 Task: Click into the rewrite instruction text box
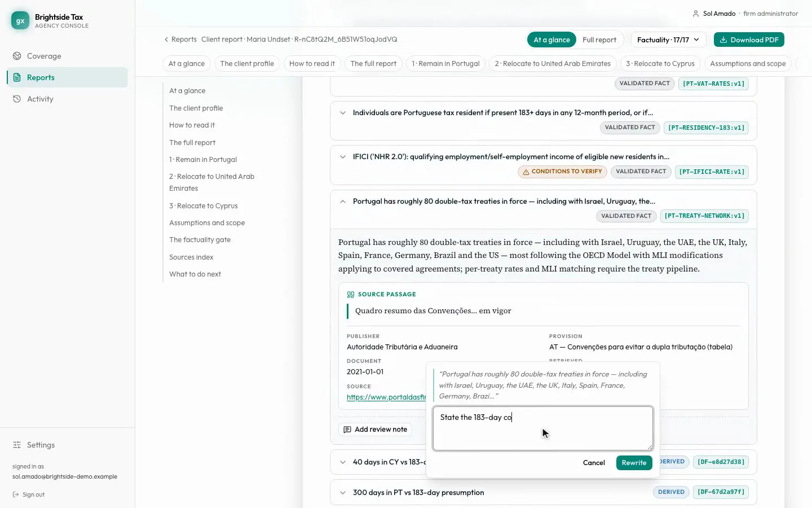click(543, 428)
